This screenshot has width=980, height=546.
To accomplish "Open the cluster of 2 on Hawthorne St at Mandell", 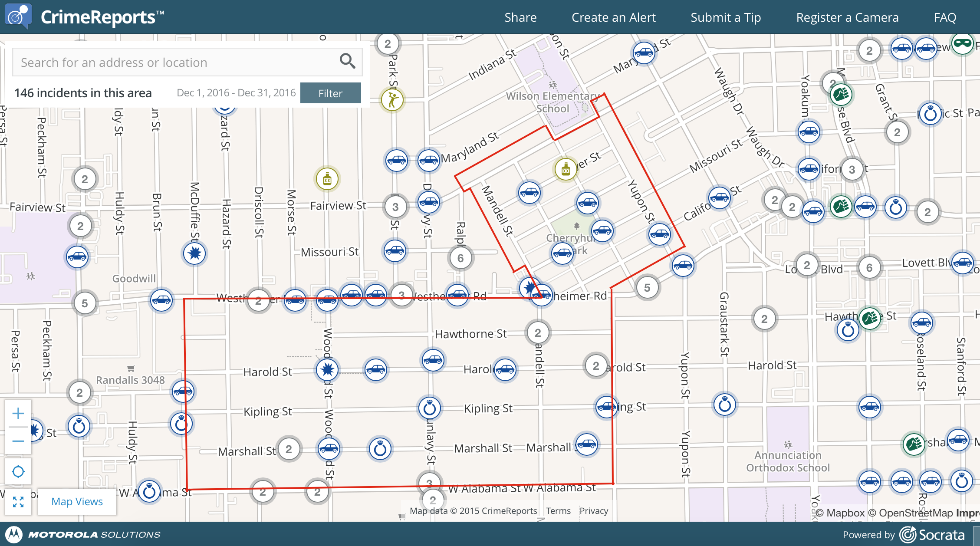I will 538,333.
